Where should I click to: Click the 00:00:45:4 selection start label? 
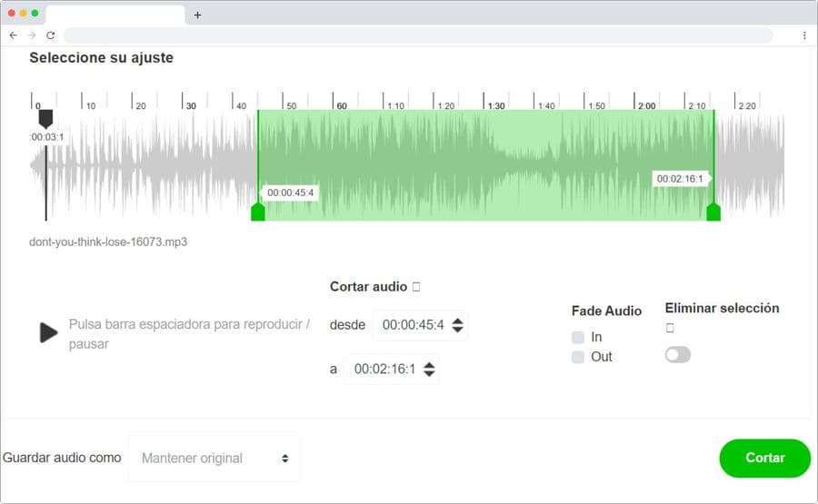point(290,193)
